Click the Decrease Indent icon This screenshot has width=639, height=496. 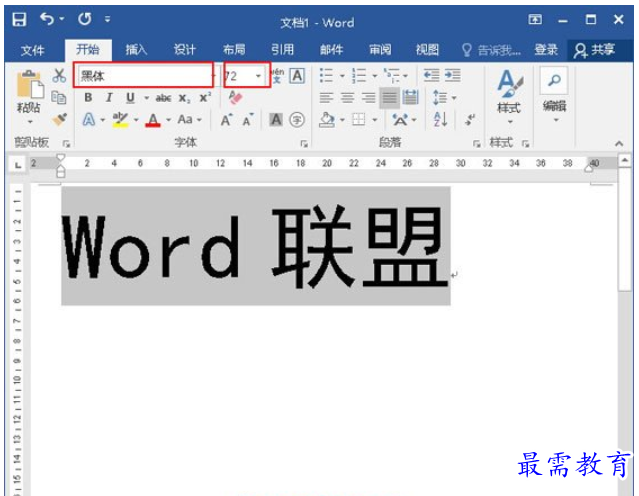[x=431, y=75]
